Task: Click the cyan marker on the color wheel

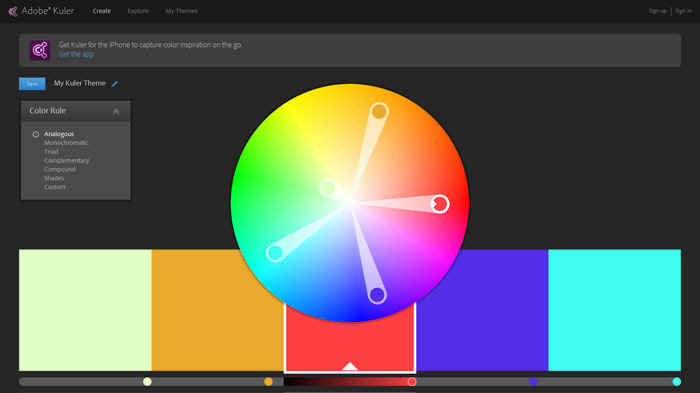Action: point(275,253)
